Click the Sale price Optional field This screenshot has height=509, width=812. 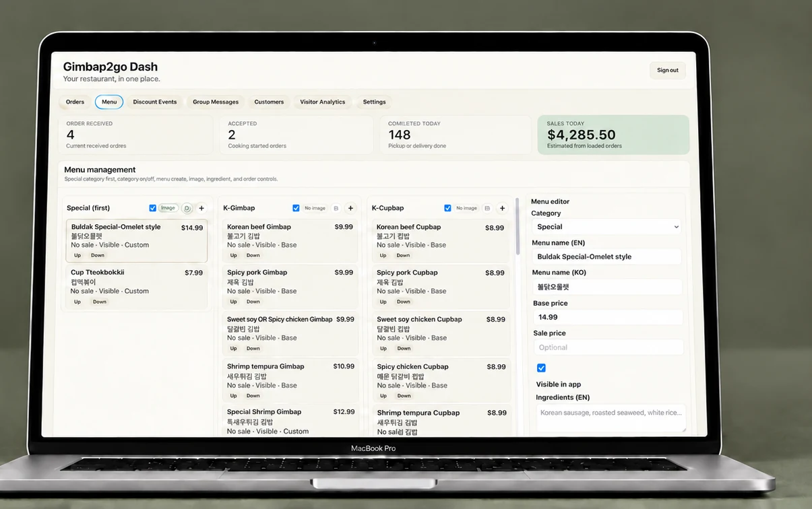click(x=608, y=347)
